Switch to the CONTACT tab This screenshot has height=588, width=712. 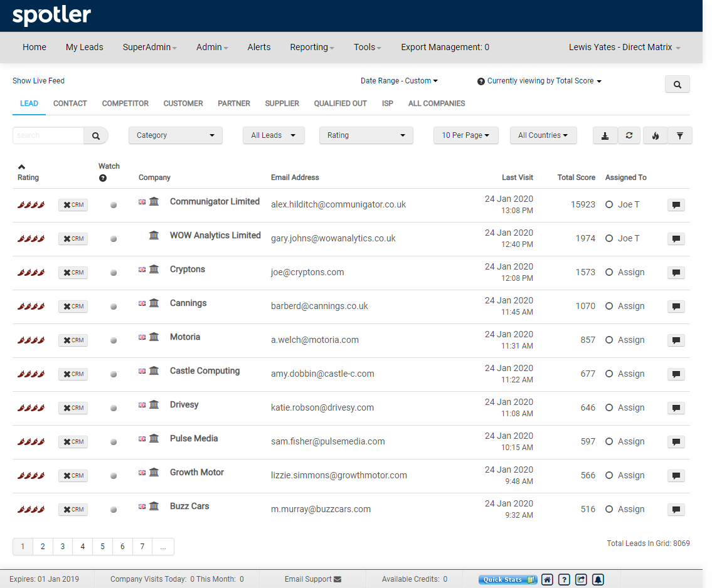(x=70, y=103)
